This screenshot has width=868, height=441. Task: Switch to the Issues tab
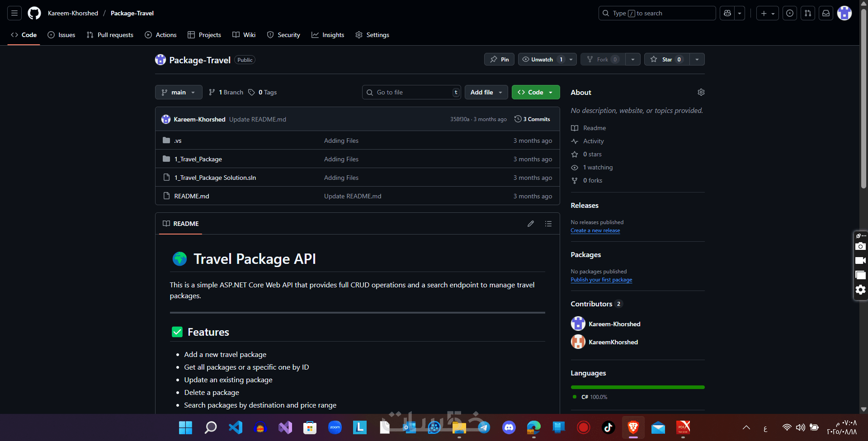tap(61, 35)
